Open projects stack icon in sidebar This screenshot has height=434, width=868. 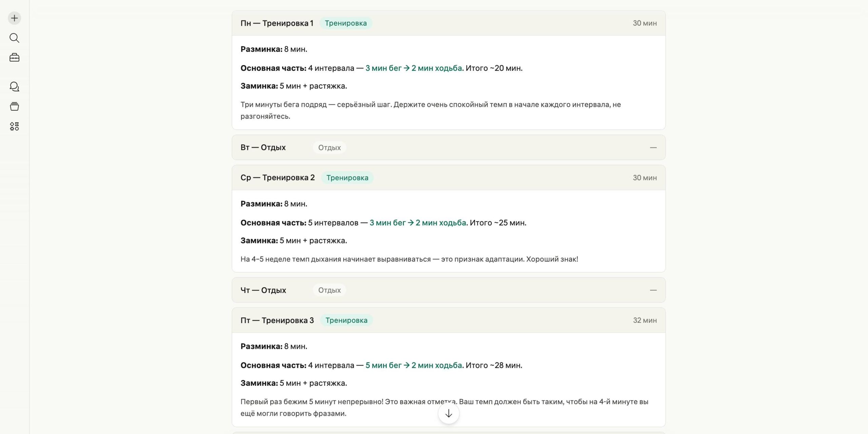(14, 106)
